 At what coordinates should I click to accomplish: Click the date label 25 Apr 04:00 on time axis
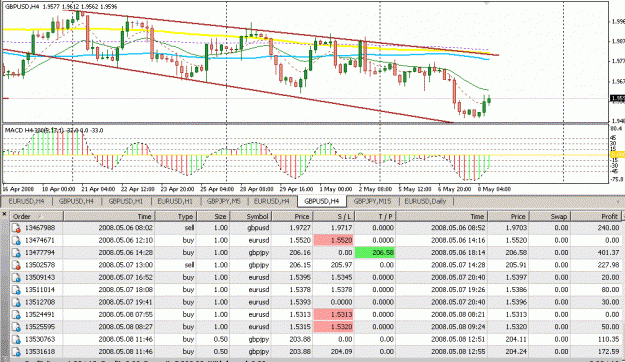point(217,189)
